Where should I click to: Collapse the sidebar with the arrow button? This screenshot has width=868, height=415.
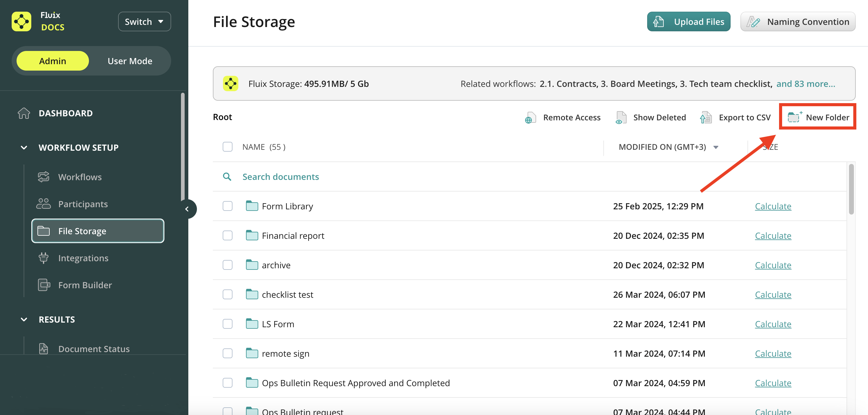tap(187, 209)
